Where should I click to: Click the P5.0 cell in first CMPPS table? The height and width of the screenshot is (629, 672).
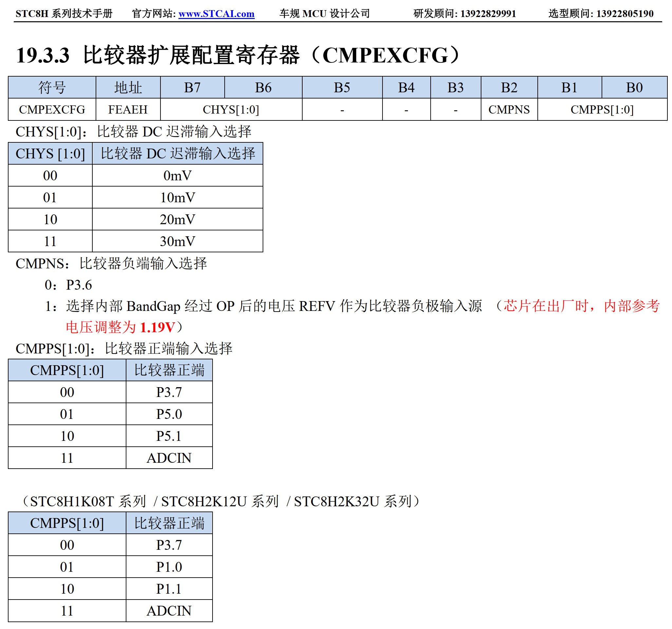coord(169,414)
